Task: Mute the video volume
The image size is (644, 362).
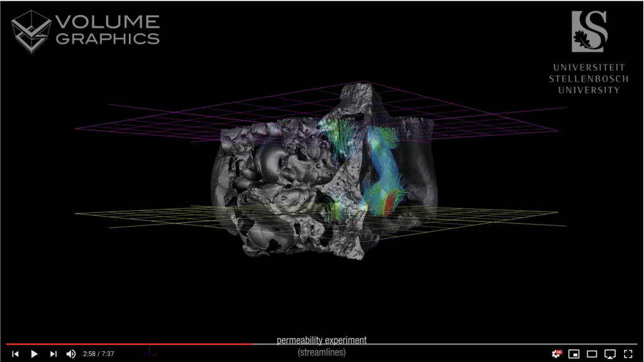Action: coord(71,354)
